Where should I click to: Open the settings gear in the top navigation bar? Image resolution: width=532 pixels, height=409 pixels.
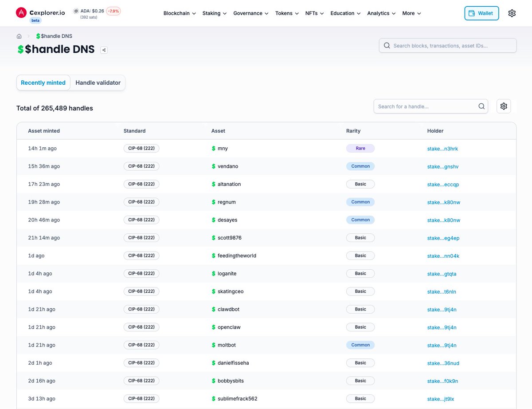point(512,13)
